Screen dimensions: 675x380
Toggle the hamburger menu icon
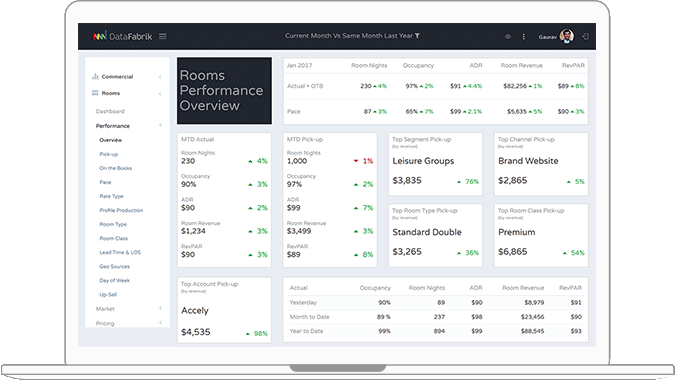[162, 37]
